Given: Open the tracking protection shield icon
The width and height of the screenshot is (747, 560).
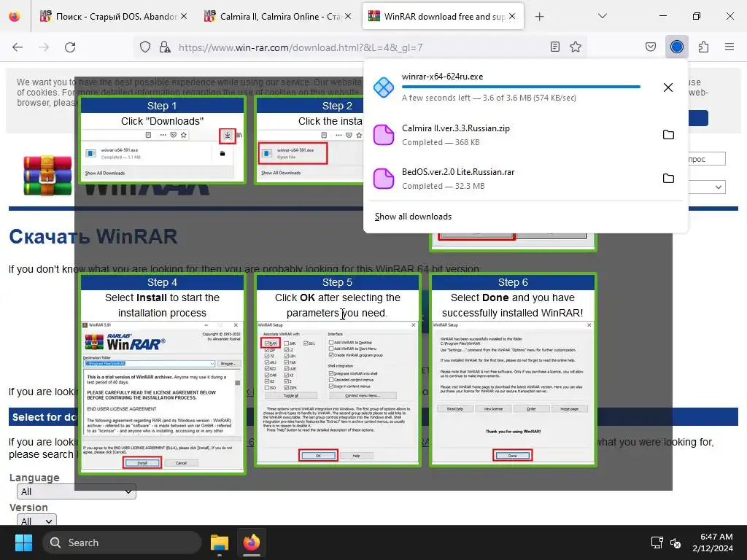Looking at the screenshot, I should coord(145,47).
